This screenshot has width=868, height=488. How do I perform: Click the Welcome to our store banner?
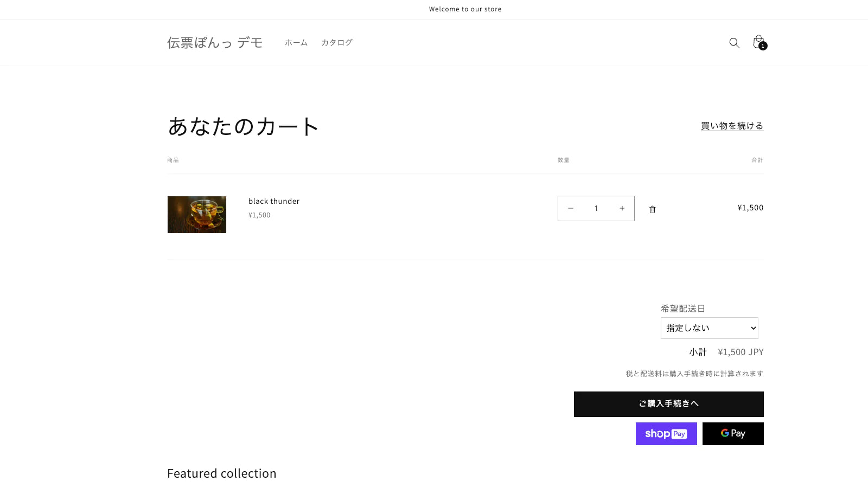(x=465, y=9)
